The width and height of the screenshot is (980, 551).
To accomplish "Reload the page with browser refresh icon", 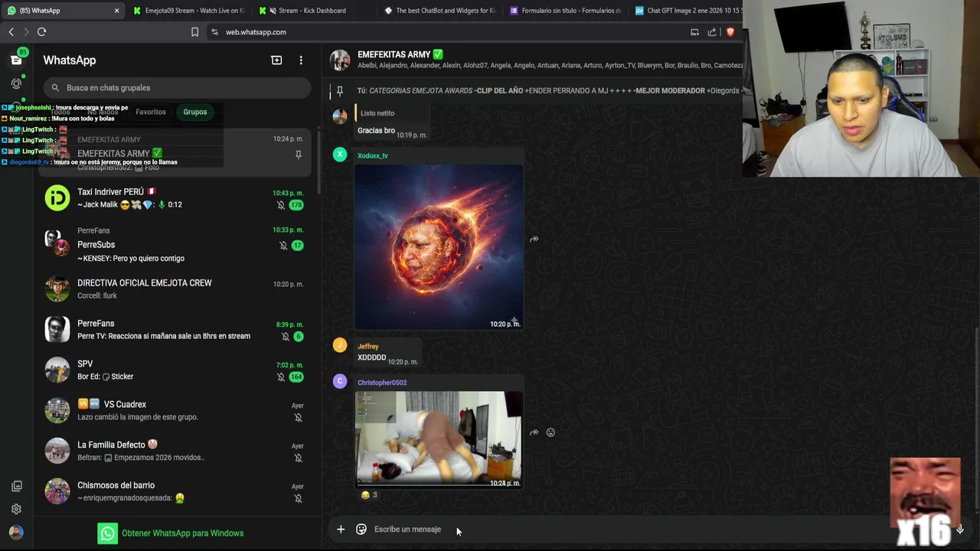I will click(x=41, y=31).
